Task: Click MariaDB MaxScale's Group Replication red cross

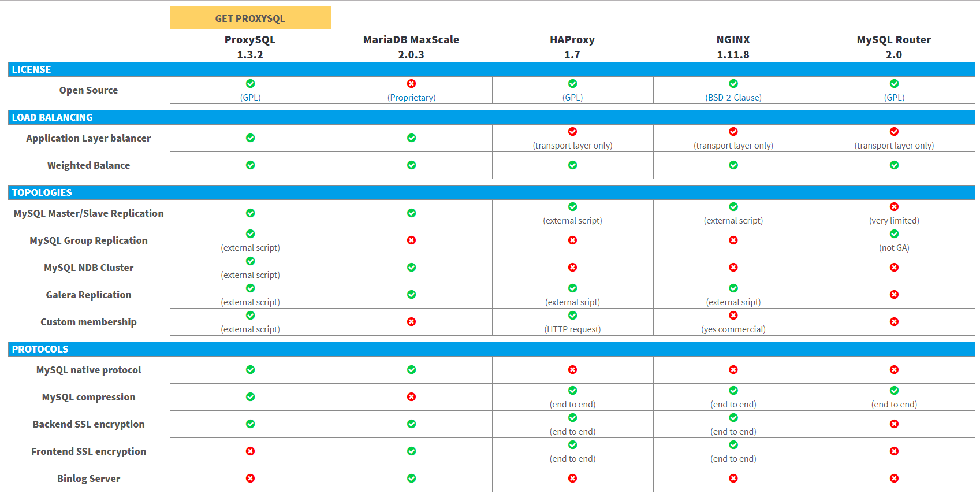Action: pyautogui.click(x=411, y=240)
